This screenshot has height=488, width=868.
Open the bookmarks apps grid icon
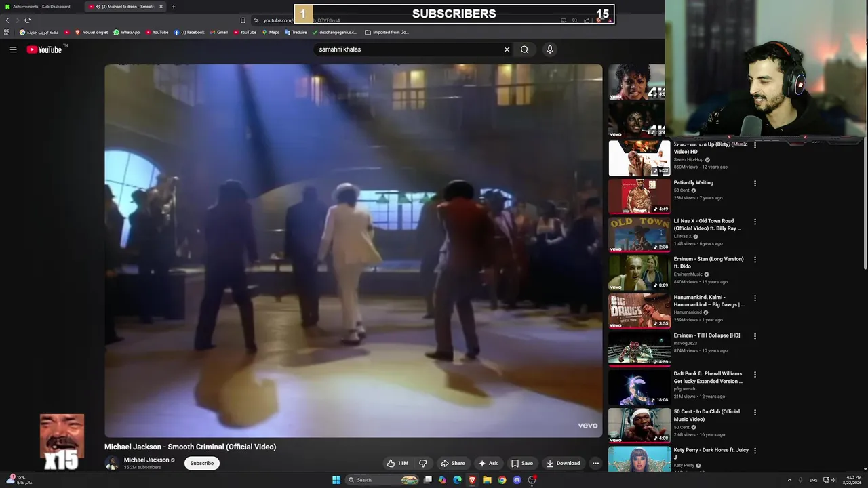pos(7,32)
